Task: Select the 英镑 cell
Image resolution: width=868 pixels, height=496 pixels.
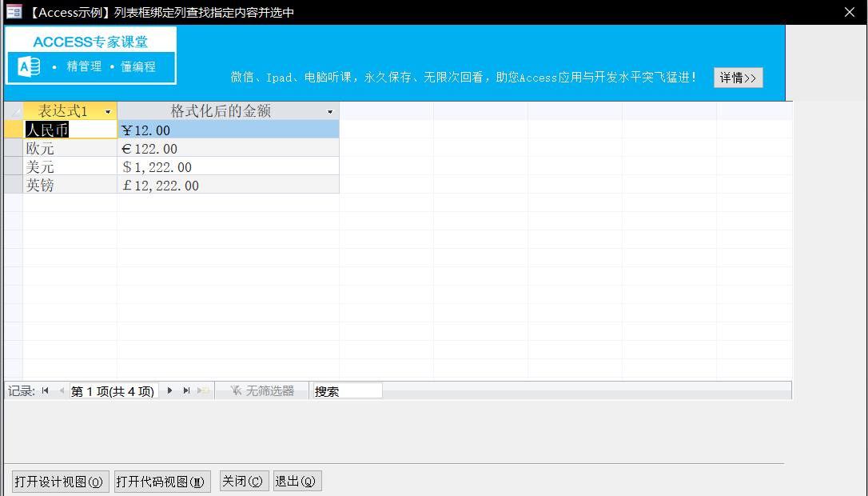Action: point(70,185)
